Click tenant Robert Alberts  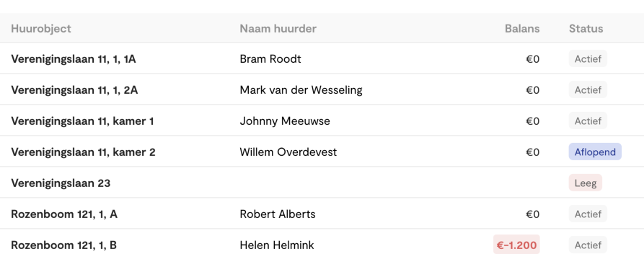[x=278, y=214]
